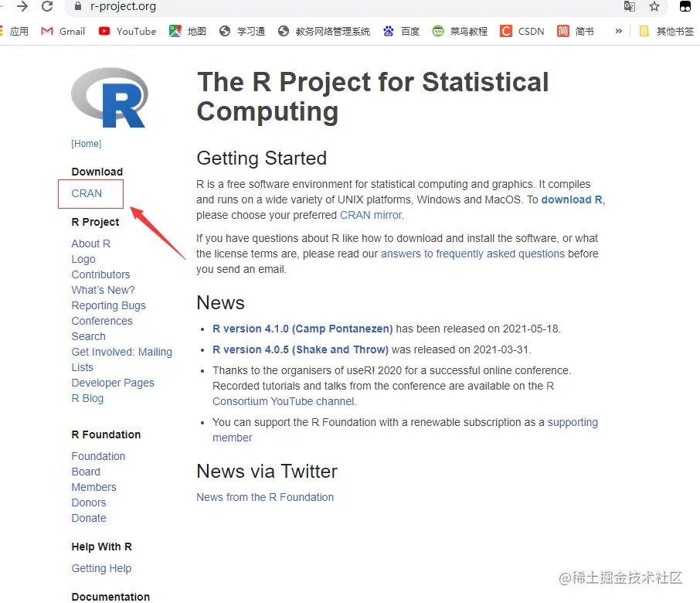Click the Help With R heading

coord(102,547)
